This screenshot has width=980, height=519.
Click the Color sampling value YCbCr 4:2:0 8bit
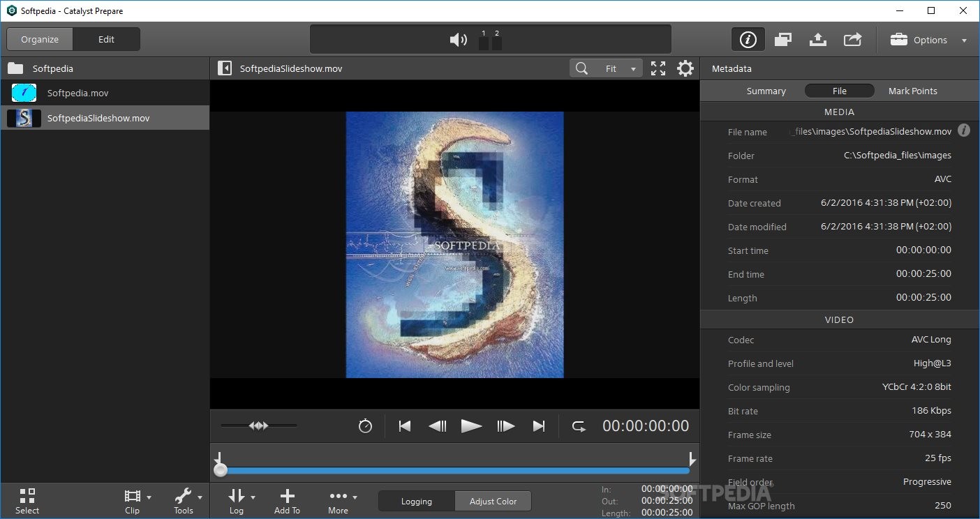(x=916, y=386)
